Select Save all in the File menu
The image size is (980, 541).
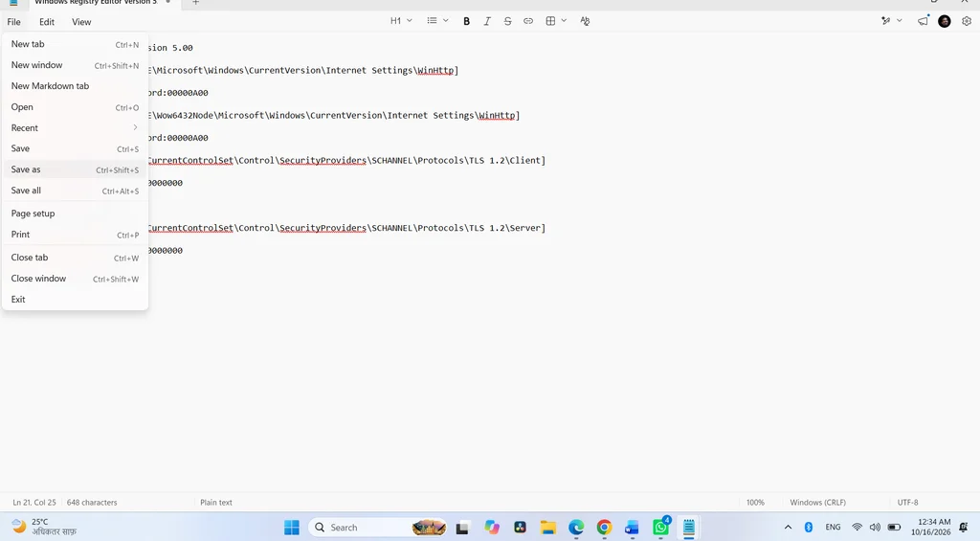tap(75, 191)
